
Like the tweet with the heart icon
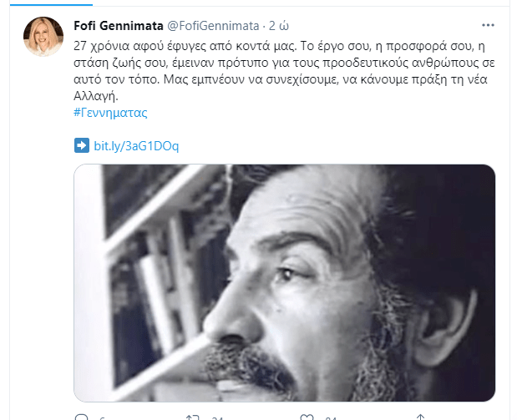pyautogui.click(x=307, y=417)
